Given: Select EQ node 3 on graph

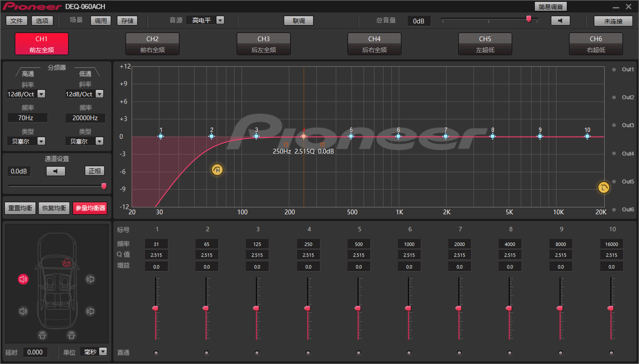Looking at the screenshot, I should (256, 136).
